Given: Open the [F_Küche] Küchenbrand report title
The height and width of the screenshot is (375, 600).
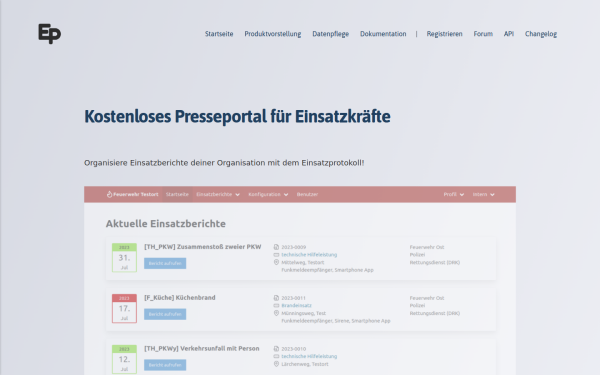Looking at the screenshot, I should pyautogui.click(x=179, y=298).
